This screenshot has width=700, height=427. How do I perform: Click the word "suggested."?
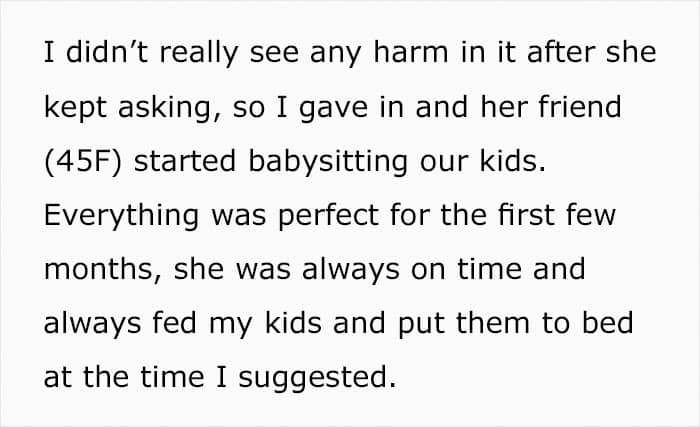[317, 378]
